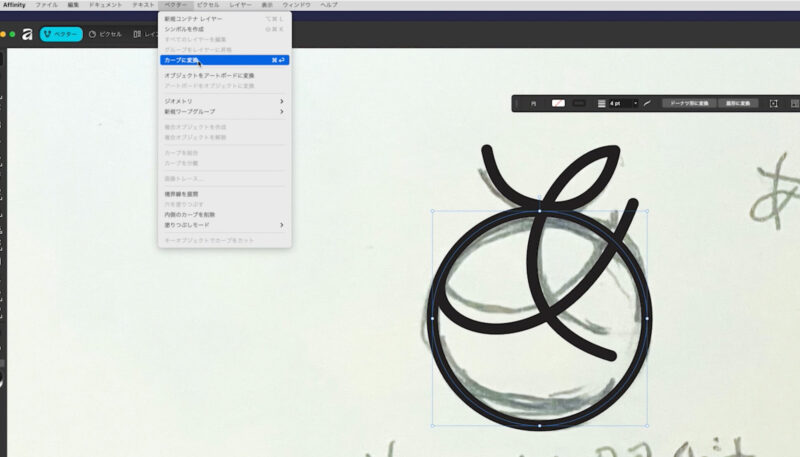This screenshot has width=800, height=457.
Task: Switch to the レイアウト studio tab
Action: pyautogui.click(x=145, y=34)
